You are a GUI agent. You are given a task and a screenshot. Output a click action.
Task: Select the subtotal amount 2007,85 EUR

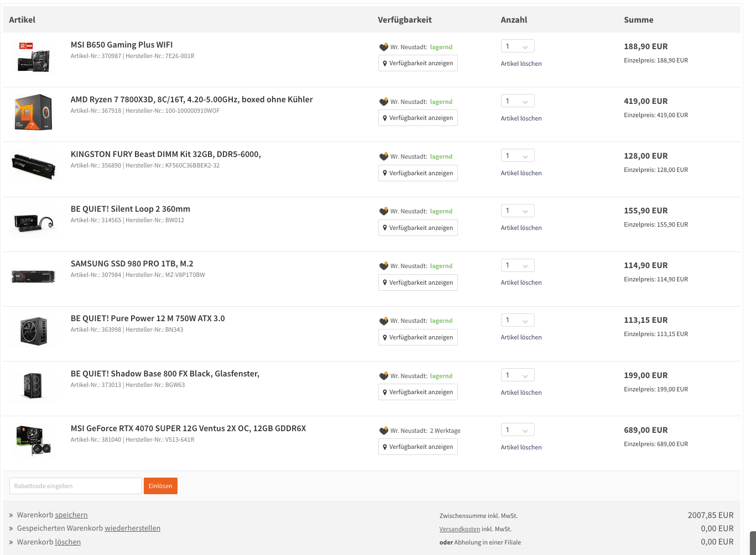711,515
